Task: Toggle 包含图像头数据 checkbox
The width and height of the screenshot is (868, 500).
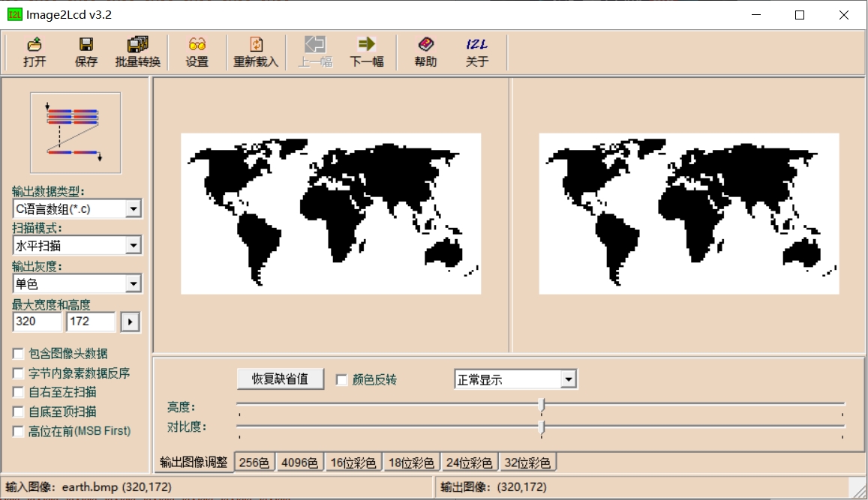Action: pyautogui.click(x=18, y=353)
